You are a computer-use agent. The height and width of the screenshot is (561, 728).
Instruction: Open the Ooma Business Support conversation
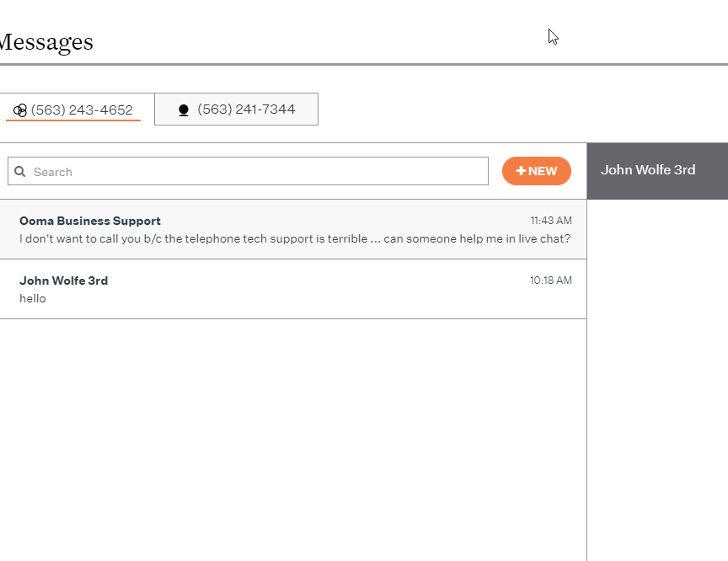pyautogui.click(x=293, y=229)
